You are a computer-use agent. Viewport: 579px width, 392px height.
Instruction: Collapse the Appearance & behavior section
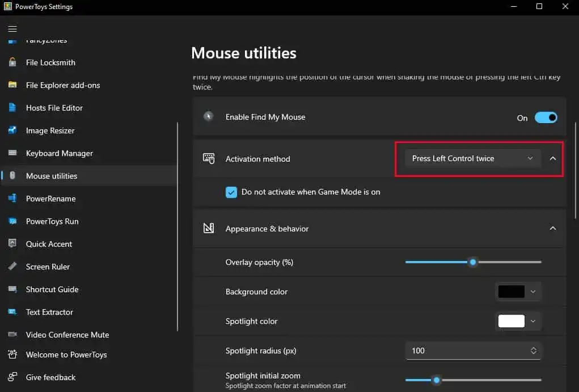point(553,228)
